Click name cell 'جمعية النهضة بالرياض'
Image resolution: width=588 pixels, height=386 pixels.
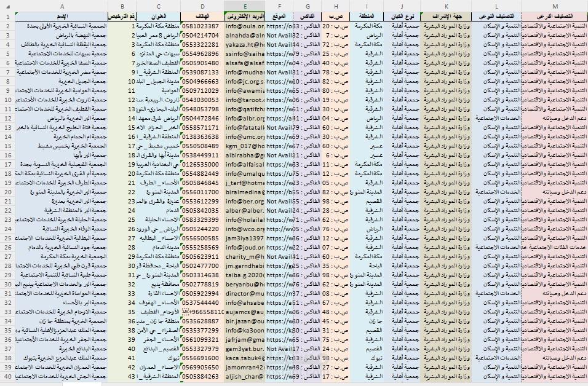point(62,35)
